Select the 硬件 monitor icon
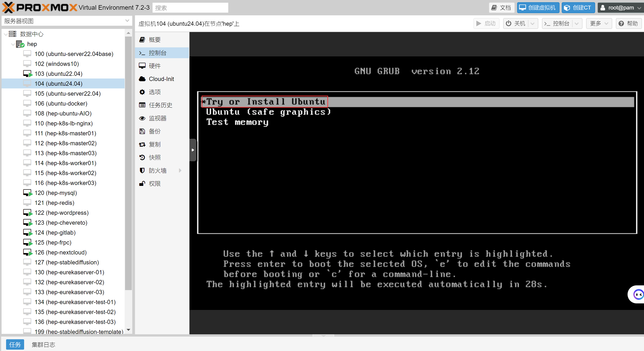The height and width of the screenshot is (351, 644). pyautogui.click(x=142, y=66)
